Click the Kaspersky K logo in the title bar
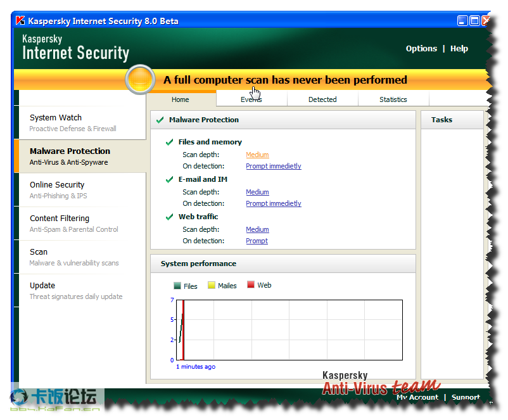Viewport: 508px width, 420px height. [x=20, y=21]
